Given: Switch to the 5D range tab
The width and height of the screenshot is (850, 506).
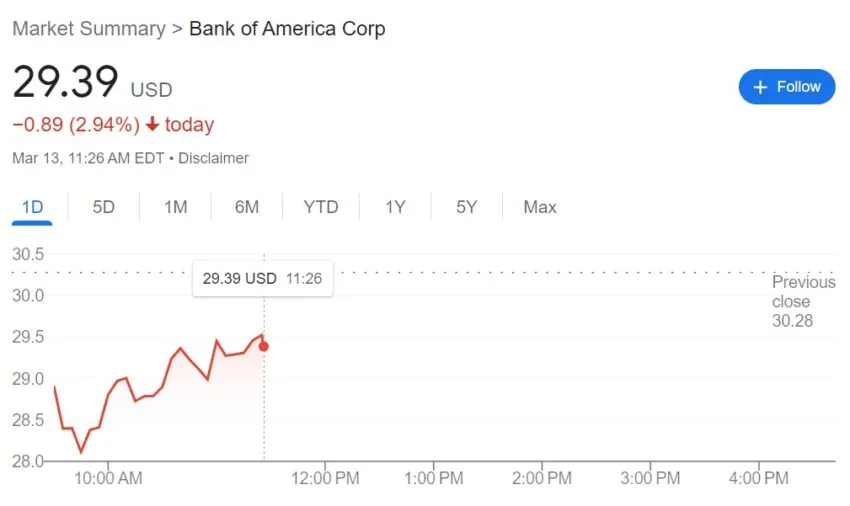Looking at the screenshot, I should (104, 207).
